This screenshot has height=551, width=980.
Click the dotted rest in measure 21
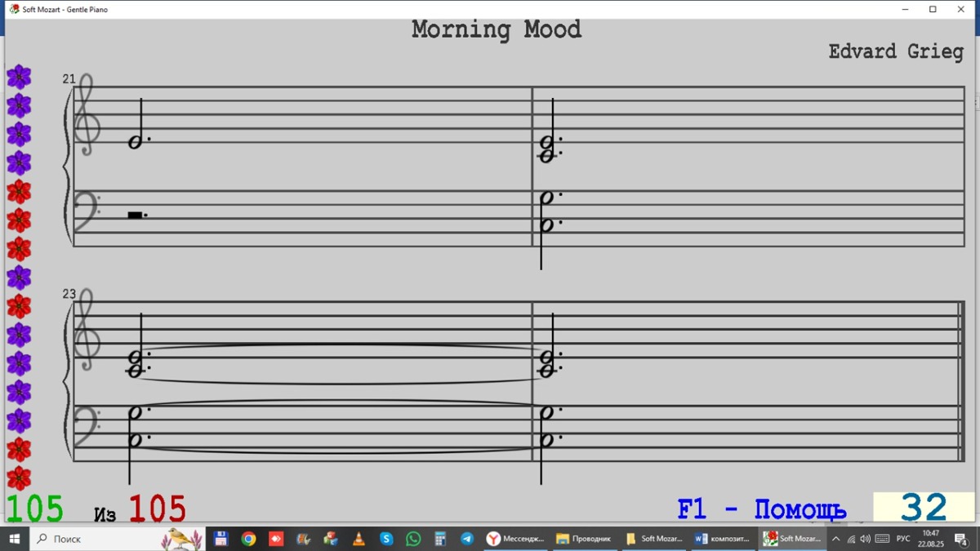pos(137,215)
